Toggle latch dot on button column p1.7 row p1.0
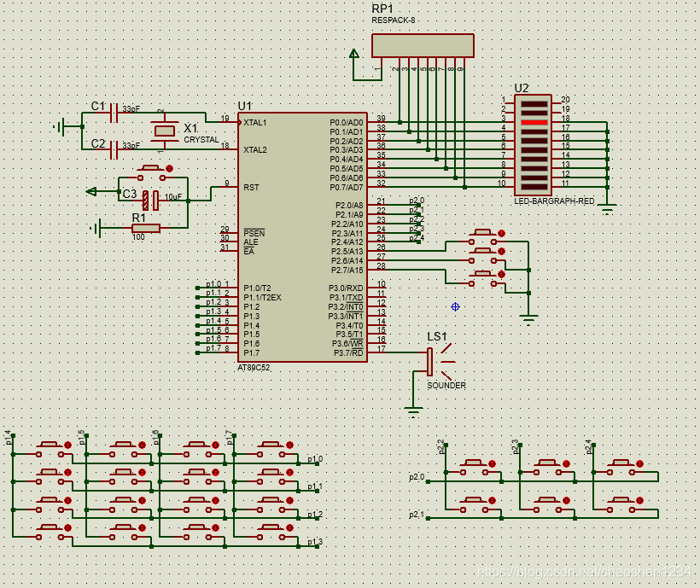 [289, 445]
